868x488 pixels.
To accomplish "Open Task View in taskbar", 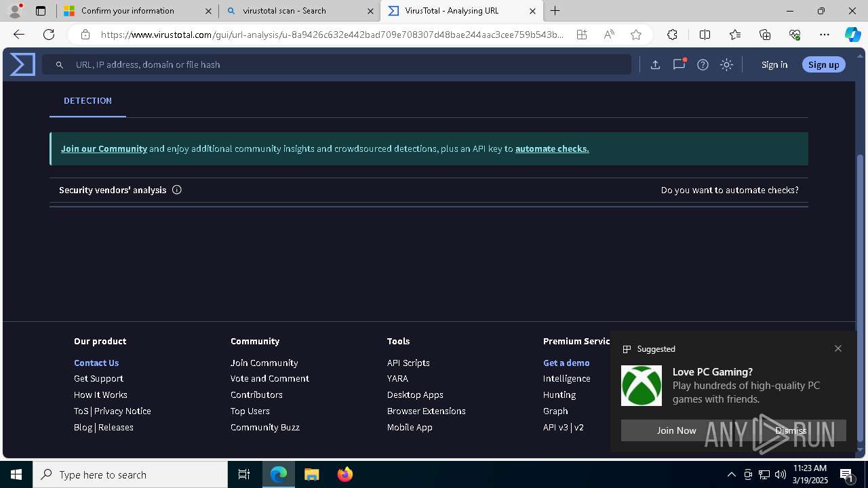I will [244, 474].
